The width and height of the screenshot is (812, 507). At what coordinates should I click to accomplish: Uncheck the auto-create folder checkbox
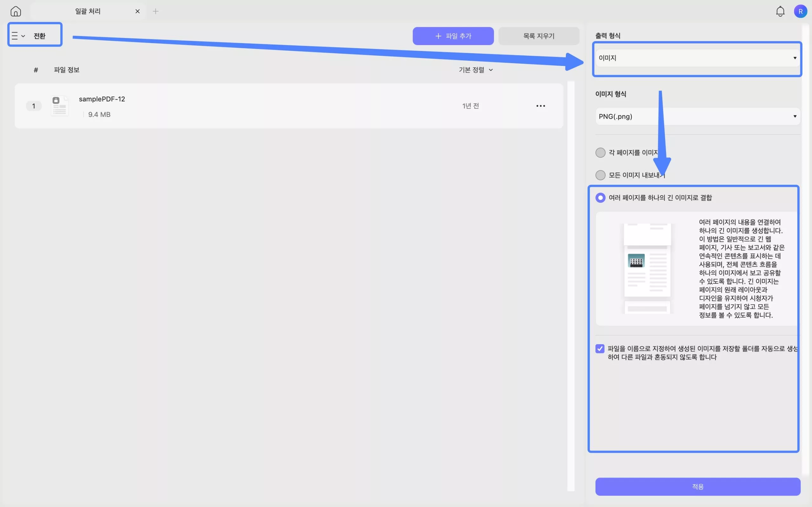pyautogui.click(x=600, y=349)
